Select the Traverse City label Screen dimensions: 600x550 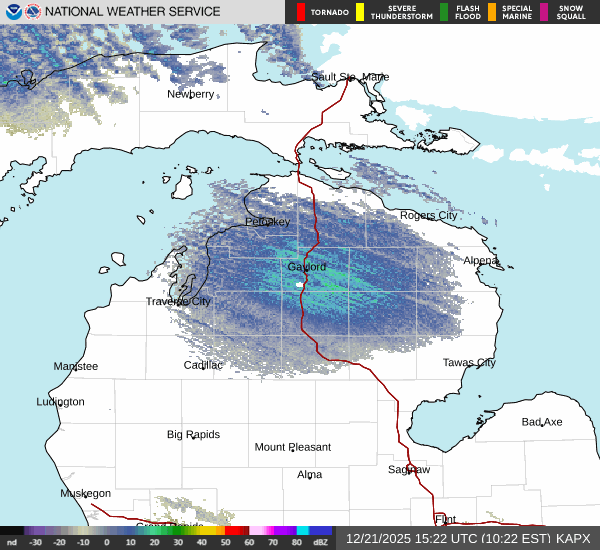coord(178,301)
